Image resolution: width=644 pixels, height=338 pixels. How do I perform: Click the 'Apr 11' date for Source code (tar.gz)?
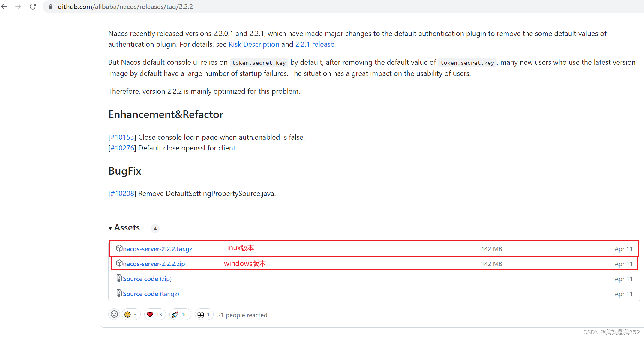tap(623, 294)
